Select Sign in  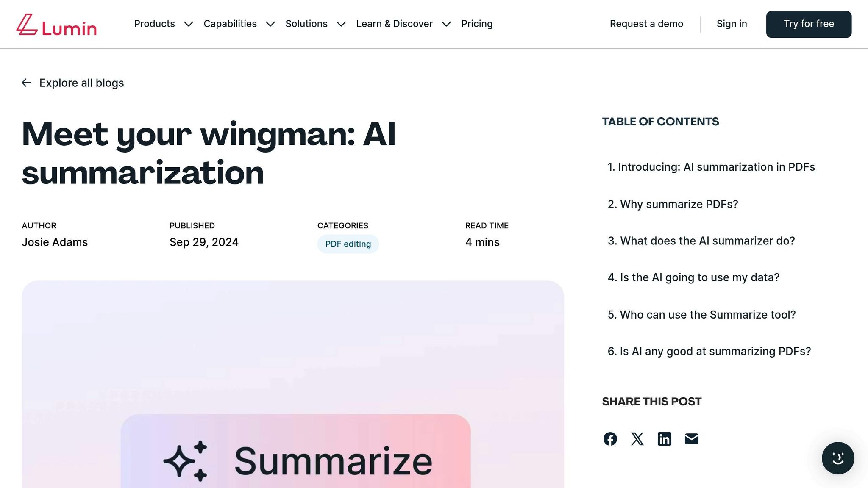pyautogui.click(x=732, y=24)
